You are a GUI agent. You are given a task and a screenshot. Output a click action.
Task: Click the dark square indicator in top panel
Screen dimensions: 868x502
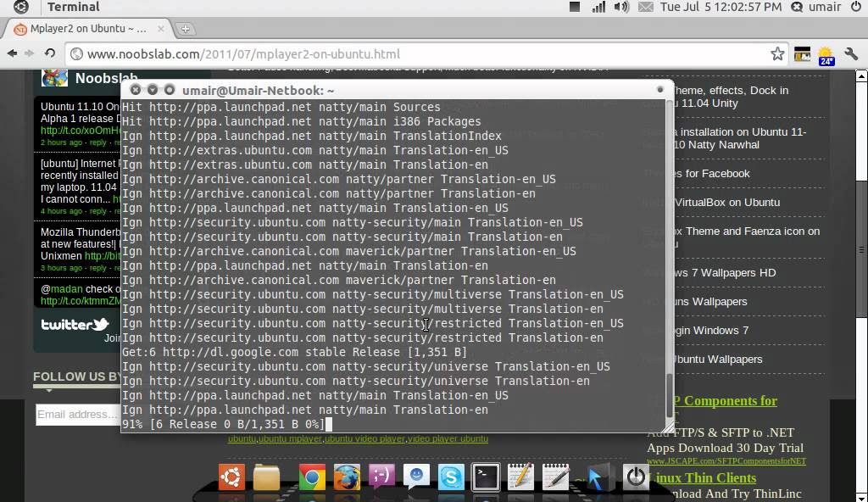tap(575, 7)
